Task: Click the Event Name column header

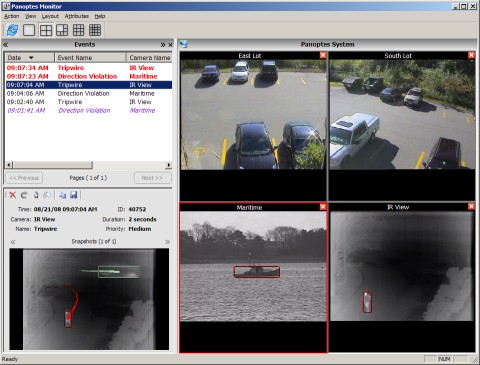Action: 90,58
